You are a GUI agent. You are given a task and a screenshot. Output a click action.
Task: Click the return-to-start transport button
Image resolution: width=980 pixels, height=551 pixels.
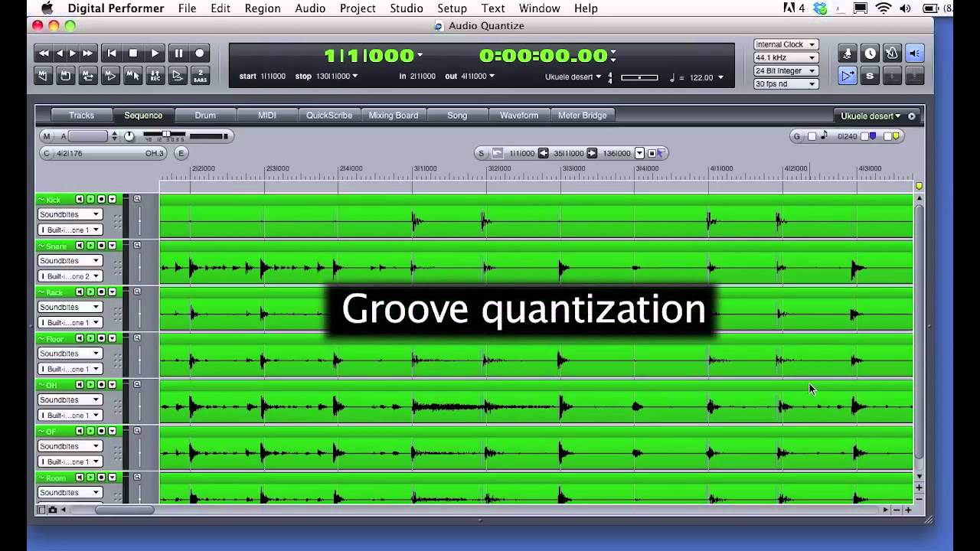112,53
